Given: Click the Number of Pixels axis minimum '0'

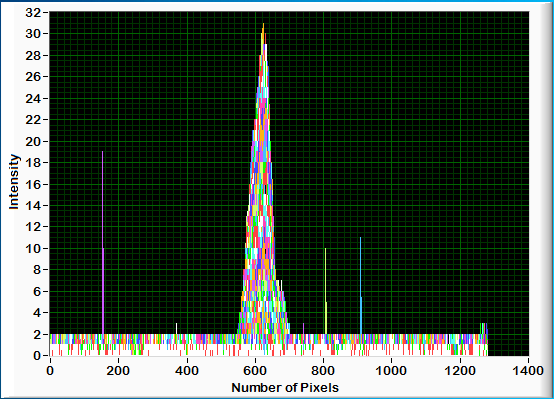Looking at the screenshot, I should click(x=50, y=371).
